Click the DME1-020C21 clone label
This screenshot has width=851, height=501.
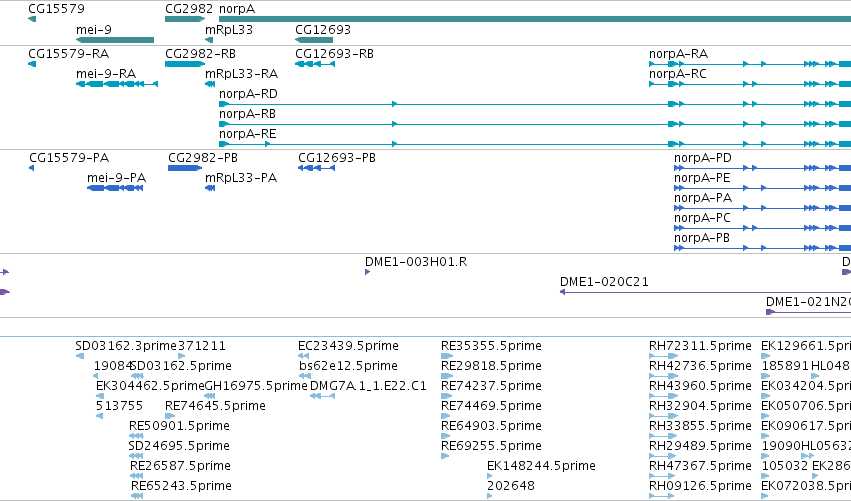[x=604, y=282]
